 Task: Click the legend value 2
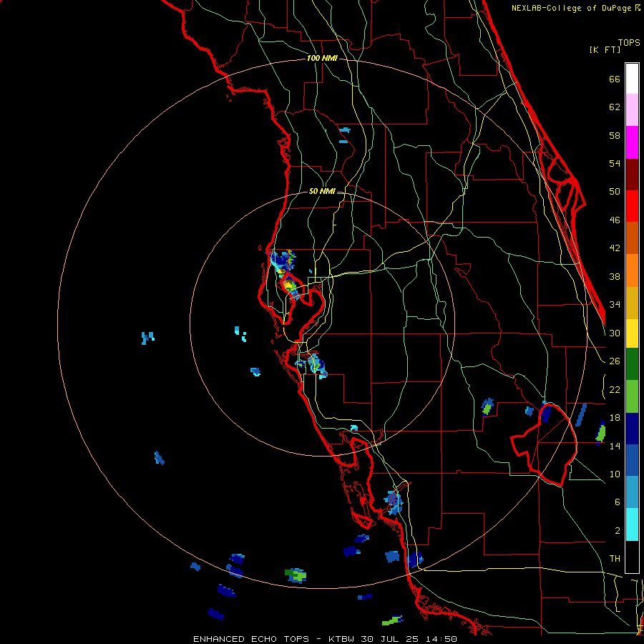[617, 531]
